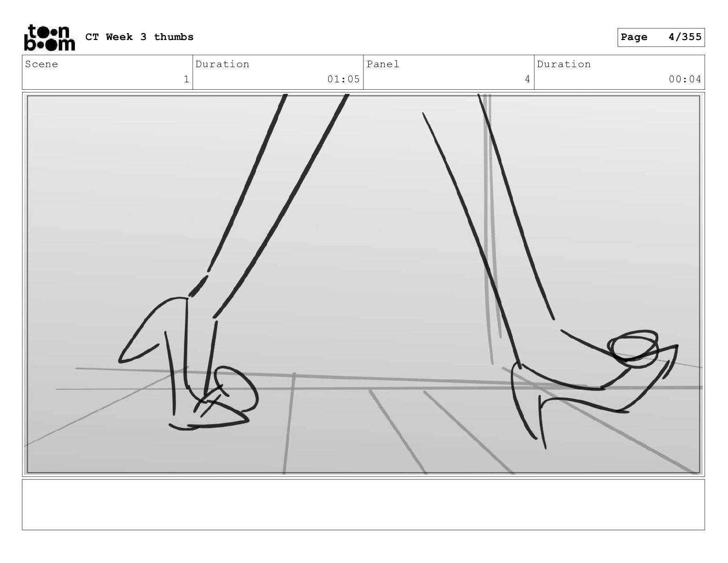
Task: Click the scene 'Duration' label beside Scene
Action: (x=222, y=64)
